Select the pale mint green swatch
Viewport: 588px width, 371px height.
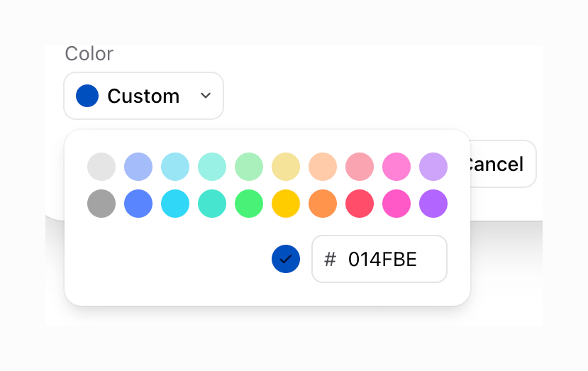click(249, 167)
